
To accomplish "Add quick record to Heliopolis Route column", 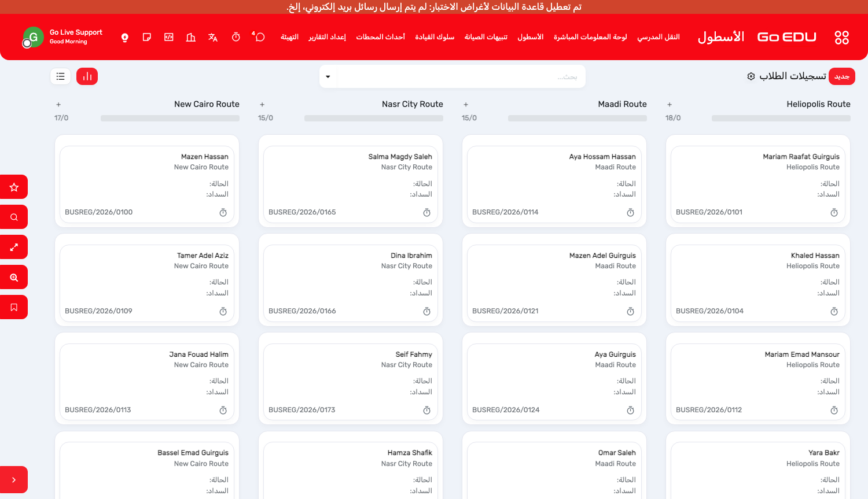I will tap(670, 105).
